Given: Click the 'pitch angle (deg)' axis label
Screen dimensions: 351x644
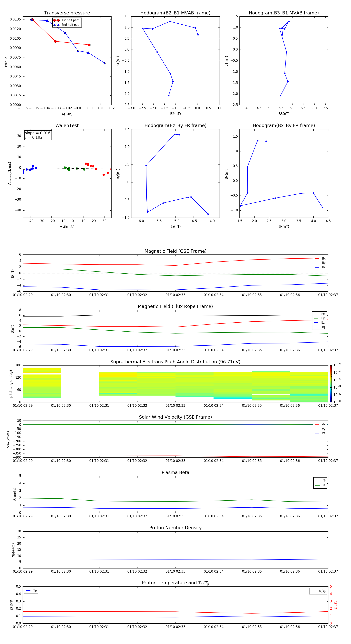Looking at the screenshot, I should [x=11, y=384].
